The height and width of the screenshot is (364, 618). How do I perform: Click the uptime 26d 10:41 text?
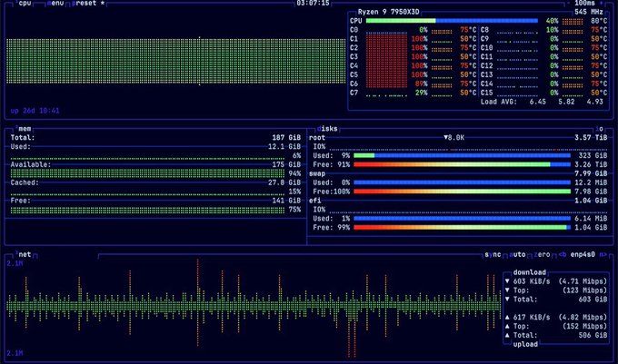click(35, 111)
